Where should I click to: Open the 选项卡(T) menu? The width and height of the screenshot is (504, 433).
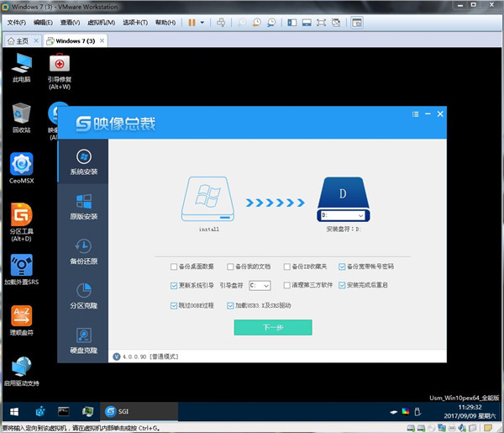pos(135,23)
